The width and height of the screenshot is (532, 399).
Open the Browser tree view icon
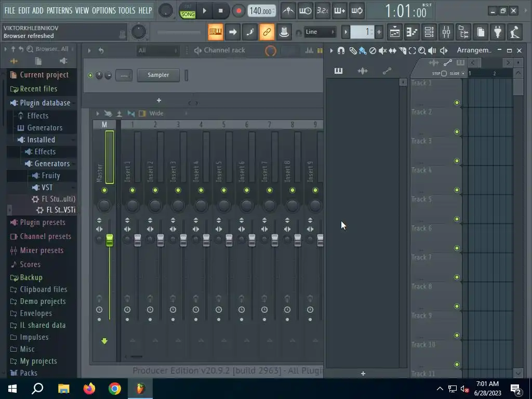463,32
